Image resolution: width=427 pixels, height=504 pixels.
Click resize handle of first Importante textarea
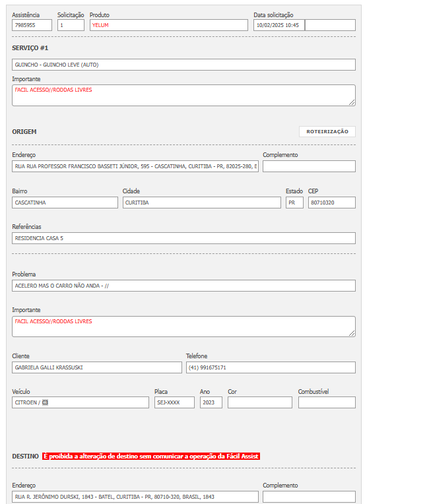click(352, 102)
